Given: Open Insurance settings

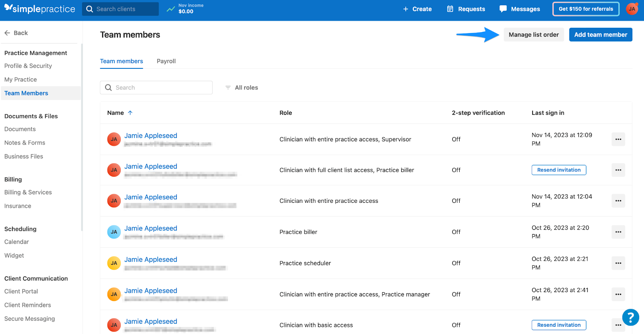Looking at the screenshot, I should [x=18, y=206].
